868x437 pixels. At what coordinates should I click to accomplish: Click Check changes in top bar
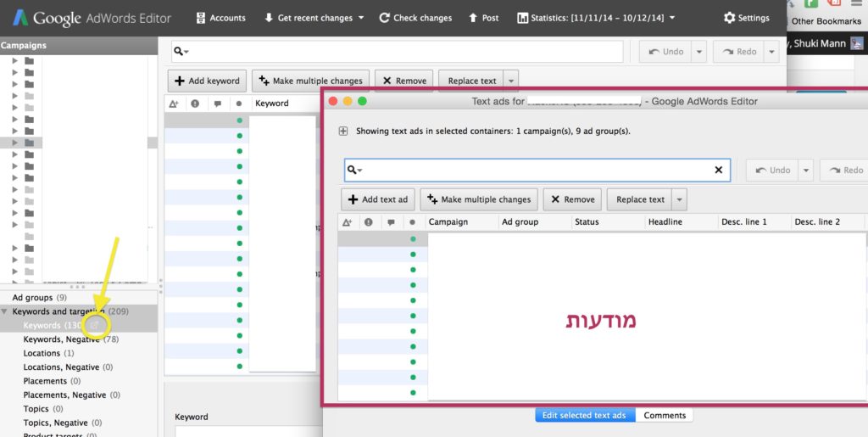[x=415, y=18]
